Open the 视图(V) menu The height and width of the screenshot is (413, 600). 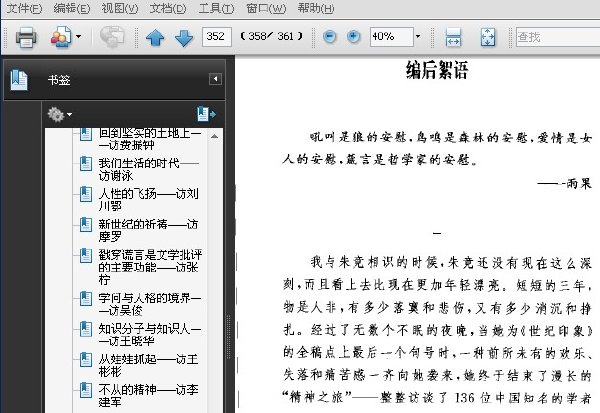[119, 8]
